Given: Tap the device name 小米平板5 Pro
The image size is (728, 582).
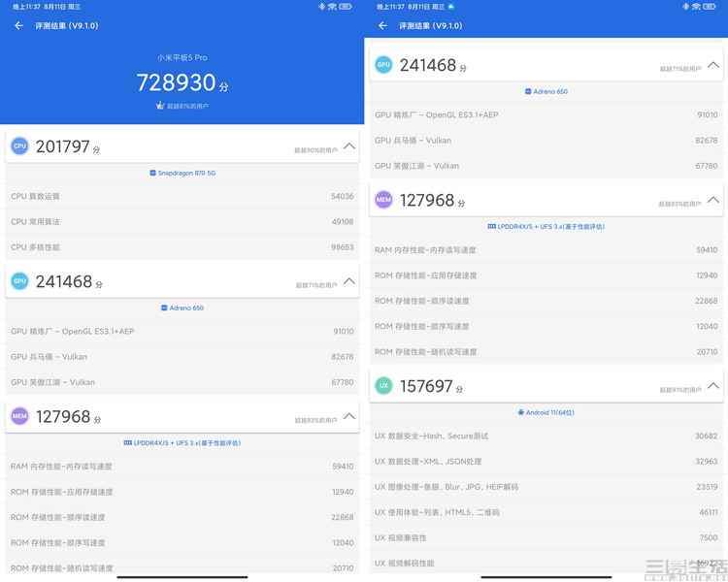Looking at the screenshot, I should (x=182, y=57).
